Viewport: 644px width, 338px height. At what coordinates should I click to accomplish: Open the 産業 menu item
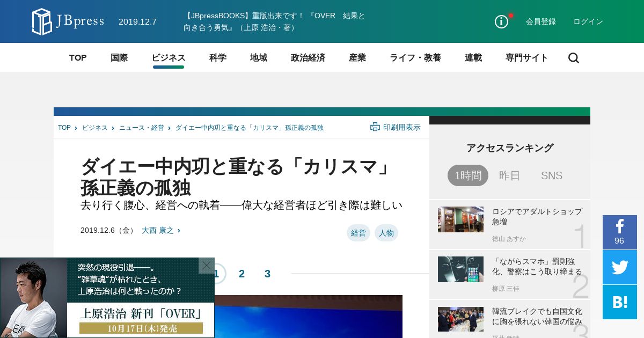357,58
